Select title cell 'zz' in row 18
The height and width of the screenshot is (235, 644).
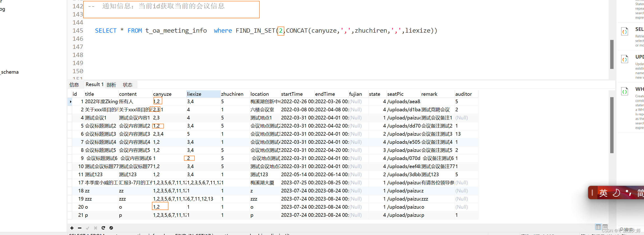[x=101, y=191]
